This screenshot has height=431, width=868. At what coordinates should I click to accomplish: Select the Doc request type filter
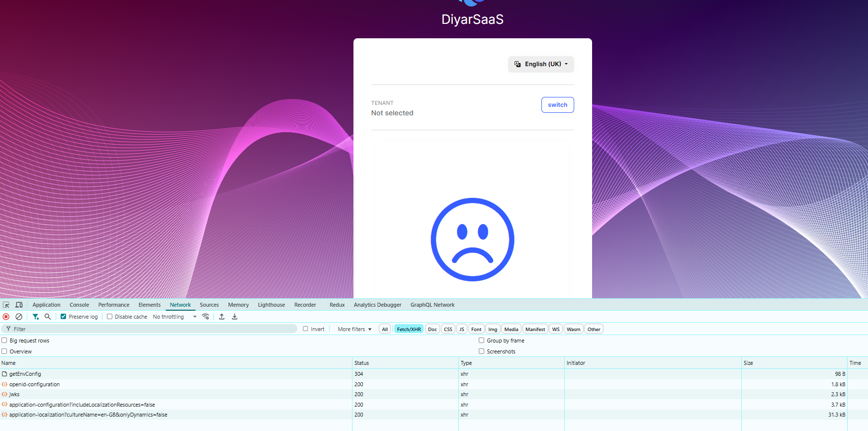point(432,329)
